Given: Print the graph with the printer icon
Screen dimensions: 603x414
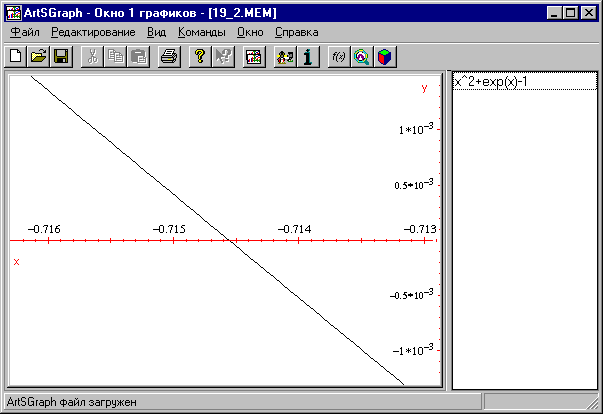Looking at the screenshot, I should pyautogui.click(x=169, y=57).
